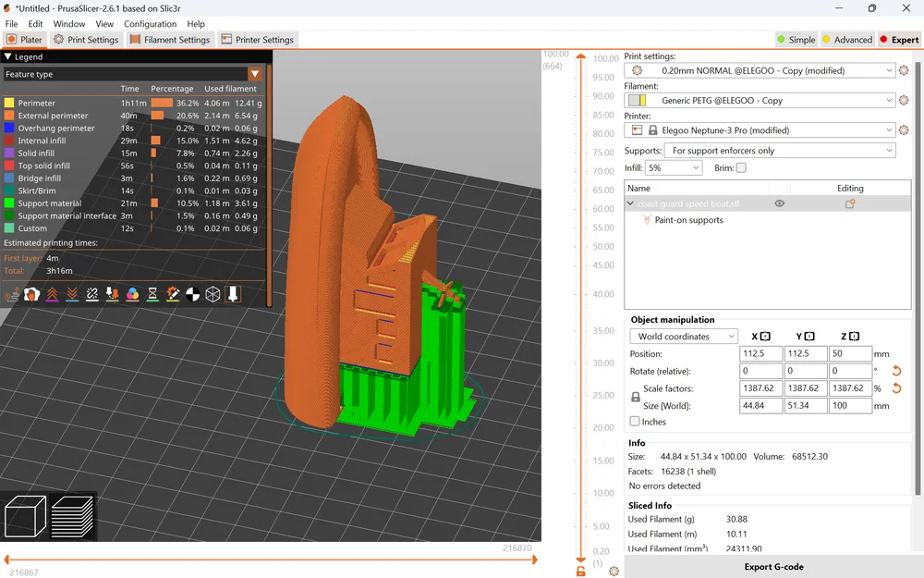Toggle Retractions icon with upward chevrons
The height and width of the screenshot is (578, 924).
tap(52, 294)
